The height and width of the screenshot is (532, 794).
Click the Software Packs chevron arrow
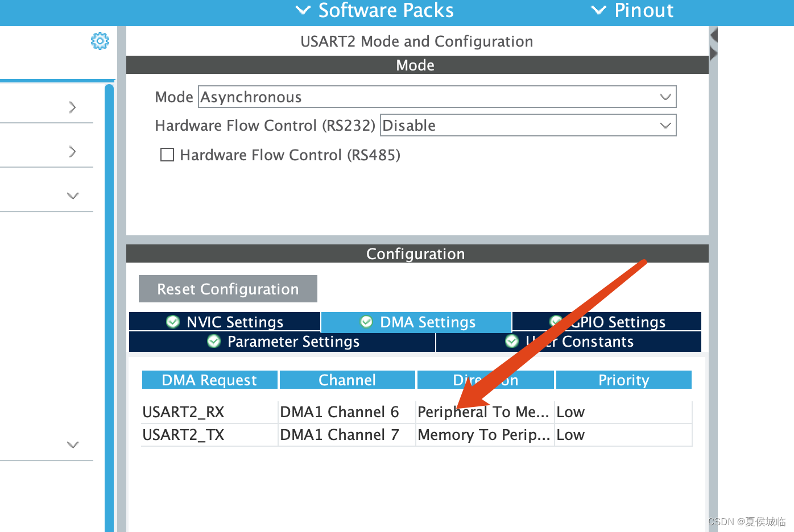coord(303,10)
